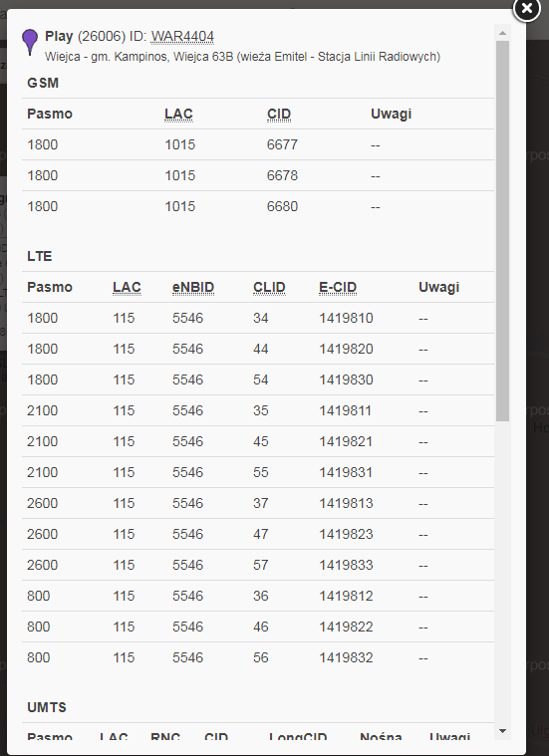Click the GSM table LAC header
The height and width of the screenshot is (756, 549).
[178, 114]
